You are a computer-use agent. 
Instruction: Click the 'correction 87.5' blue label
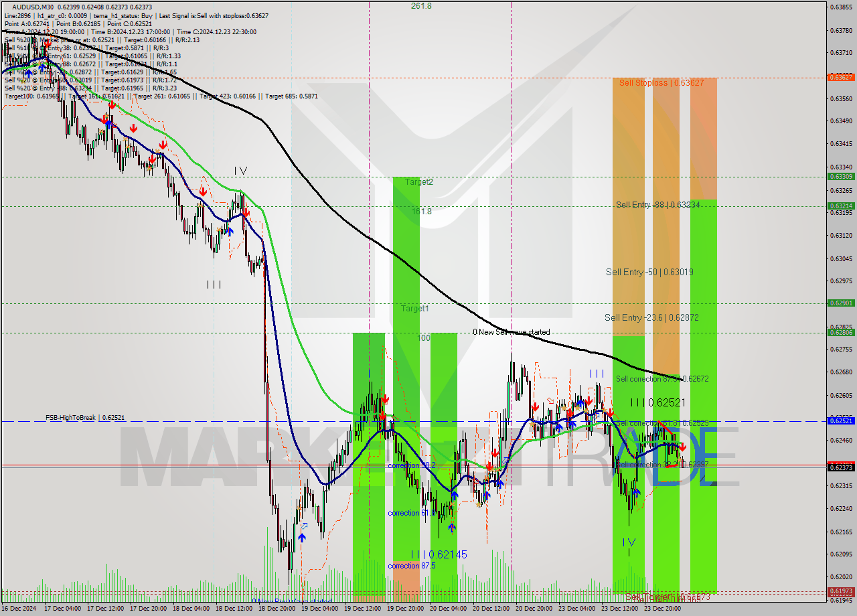coord(412,566)
